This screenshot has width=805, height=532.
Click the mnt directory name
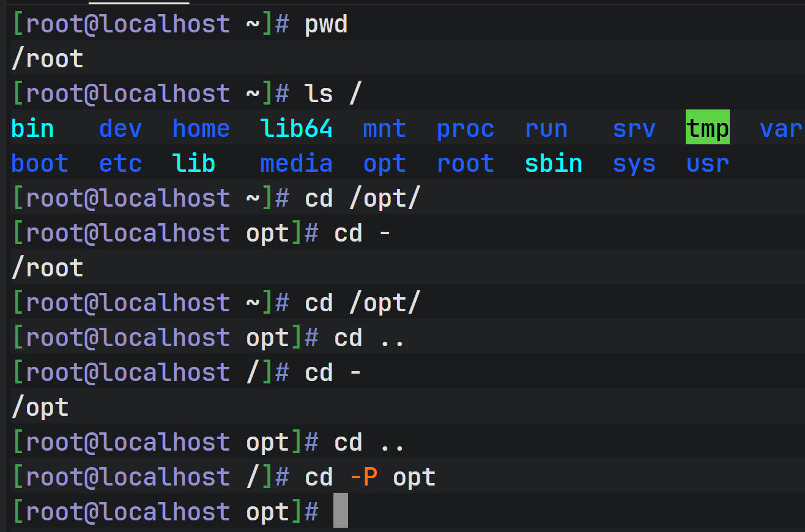click(x=385, y=128)
